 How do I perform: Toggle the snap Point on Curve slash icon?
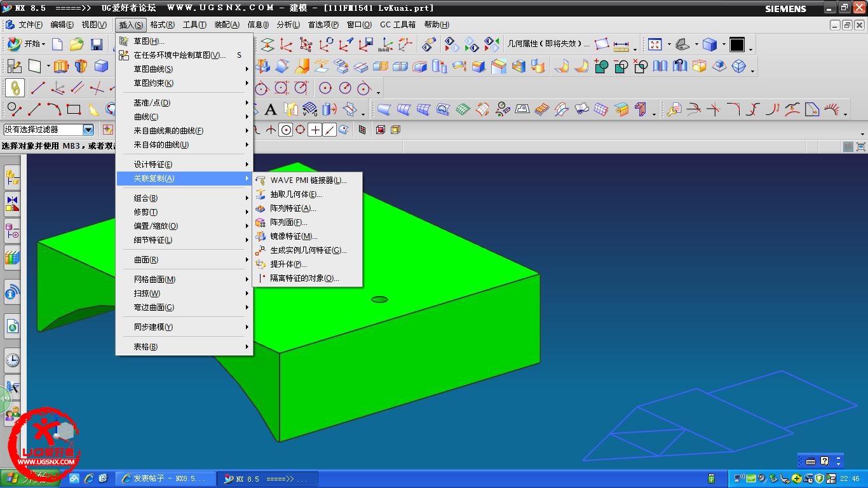click(x=330, y=130)
